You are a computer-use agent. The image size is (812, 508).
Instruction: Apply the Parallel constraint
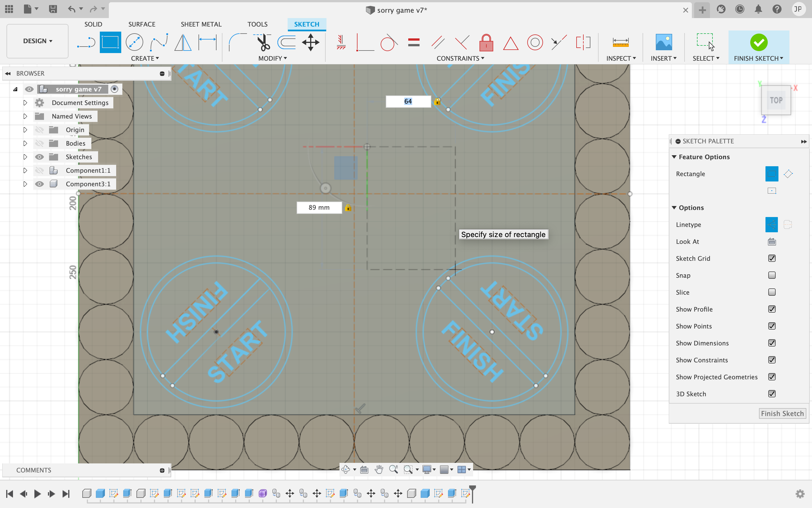438,43
